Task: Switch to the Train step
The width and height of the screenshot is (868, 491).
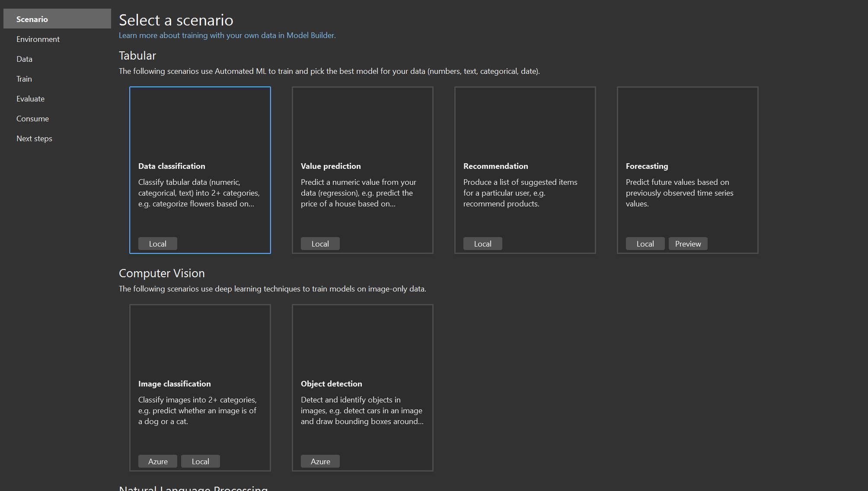Action: [24, 79]
